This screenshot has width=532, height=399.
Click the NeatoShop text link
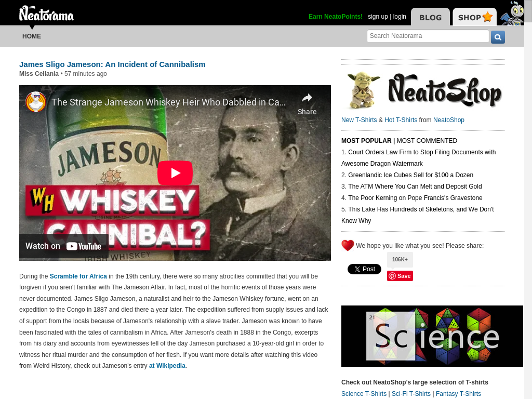coord(448,120)
